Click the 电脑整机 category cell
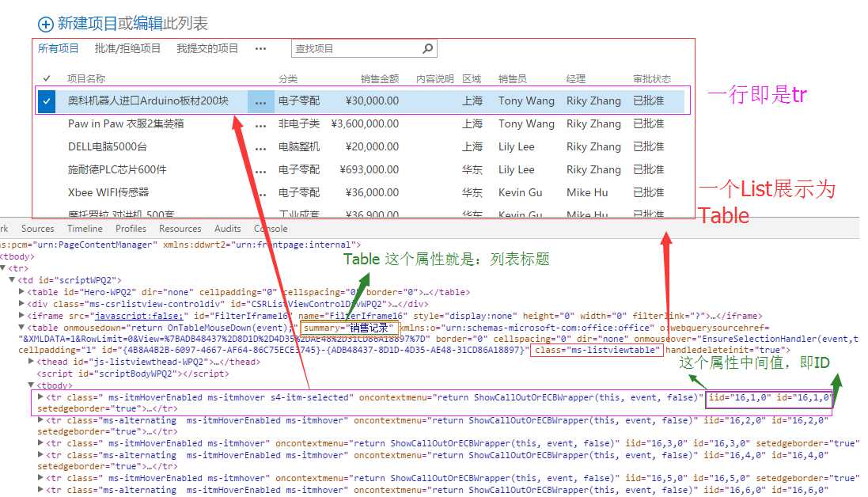The image size is (868, 497). click(x=299, y=147)
